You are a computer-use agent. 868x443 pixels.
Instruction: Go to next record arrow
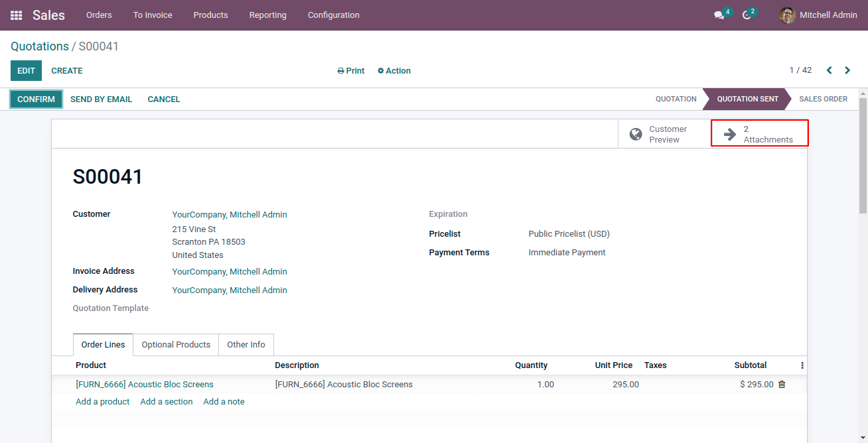point(847,70)
